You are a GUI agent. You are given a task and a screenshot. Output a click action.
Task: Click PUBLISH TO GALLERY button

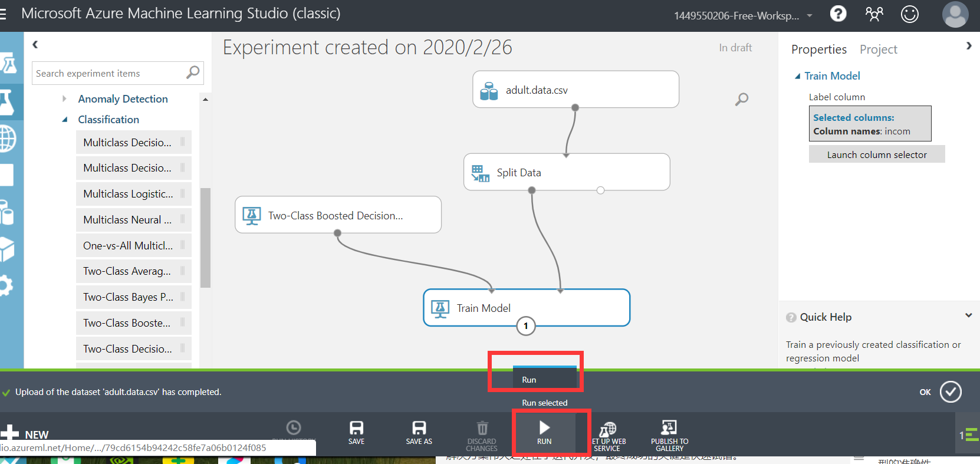tap(669, 436)
